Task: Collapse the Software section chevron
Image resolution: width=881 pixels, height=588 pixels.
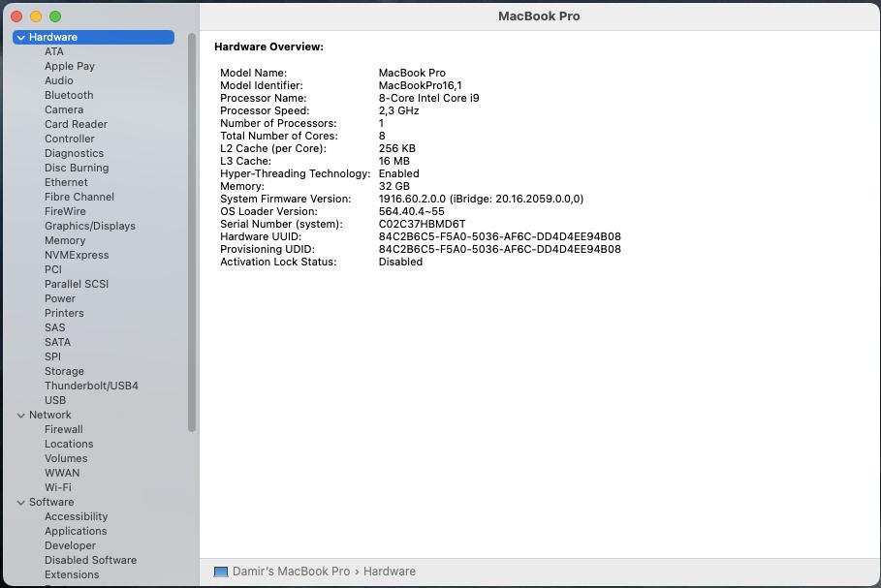Action: click(20, 503)
